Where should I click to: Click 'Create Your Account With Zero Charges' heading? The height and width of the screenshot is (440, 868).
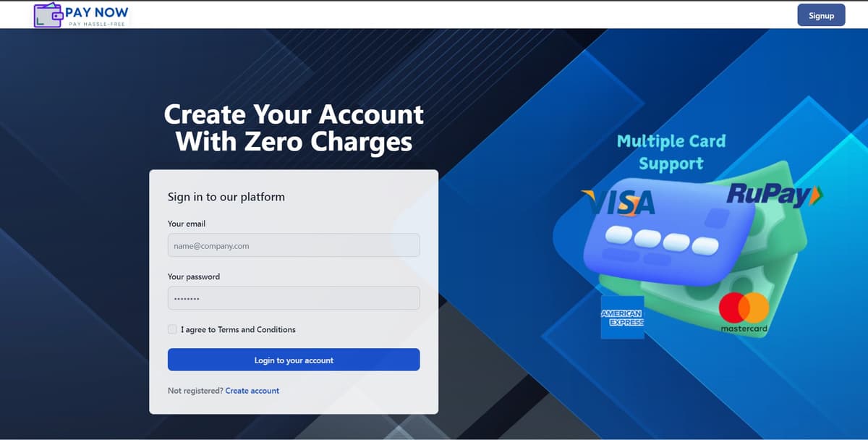pyautogui.click(x=294, y=127)
